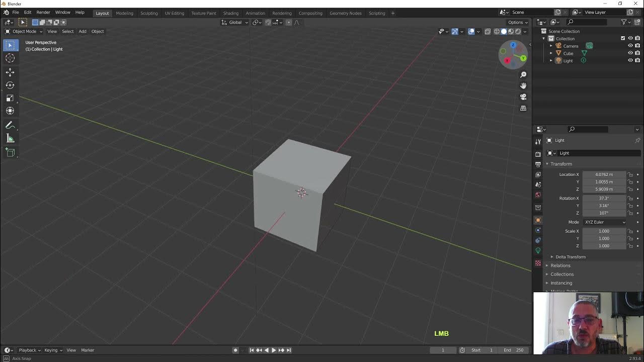644x362 pixels.
Task: Click the Location X value field
Action: [x=604, y=174]
